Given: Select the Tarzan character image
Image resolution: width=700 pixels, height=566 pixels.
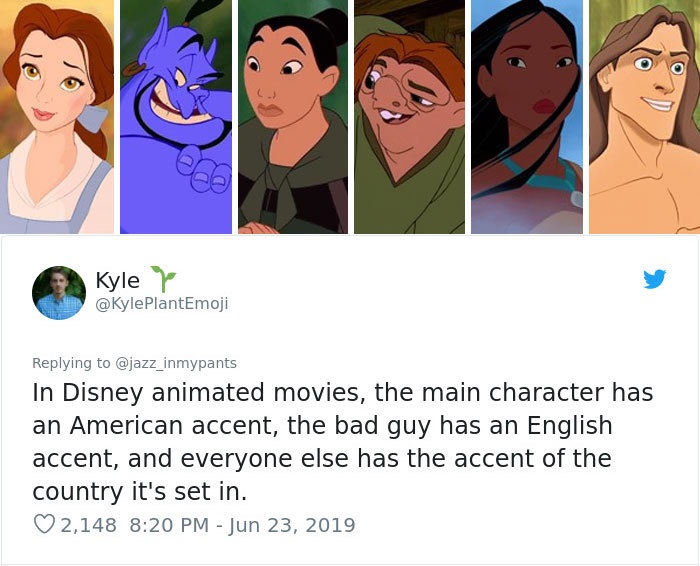Looking at the screenshot, I should [643, 117].
